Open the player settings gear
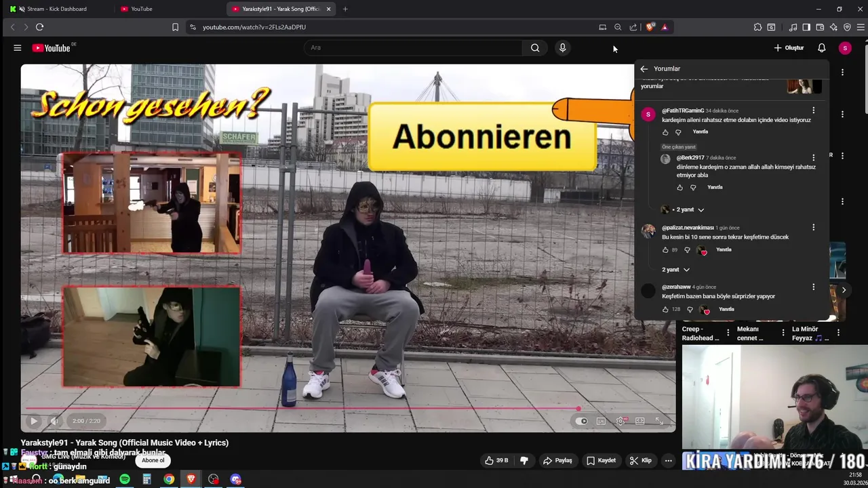 pos(620,421)
